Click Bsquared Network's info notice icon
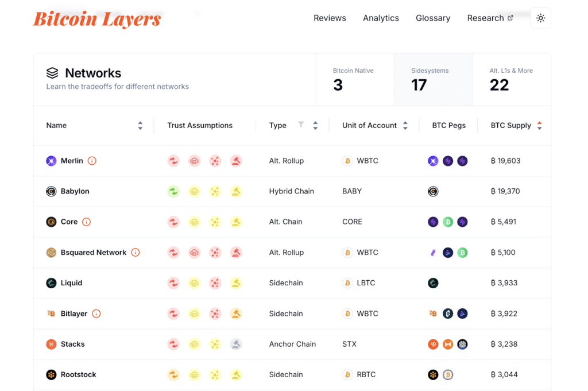Screen dimensions: 588x391 coord(136,252)
